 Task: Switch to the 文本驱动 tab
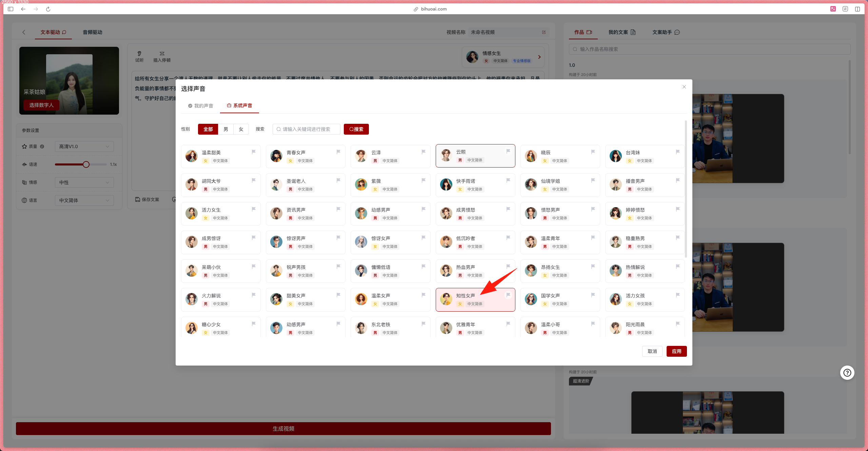pos(53,32)
